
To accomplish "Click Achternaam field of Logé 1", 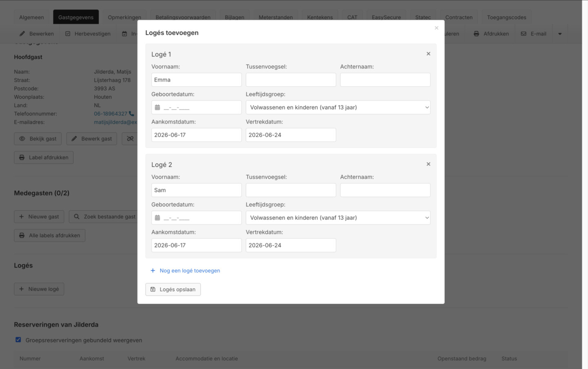I will (x=385, y=80).
